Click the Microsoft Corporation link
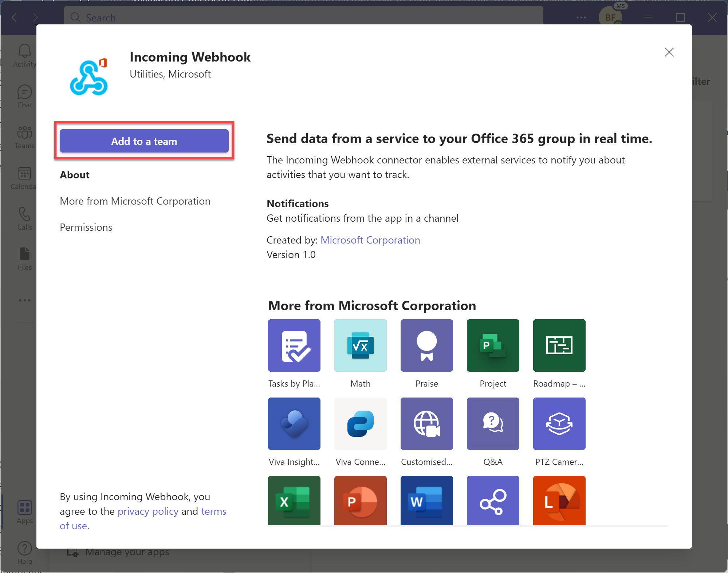The image size is (728, 573). click(x=370, y=239)
